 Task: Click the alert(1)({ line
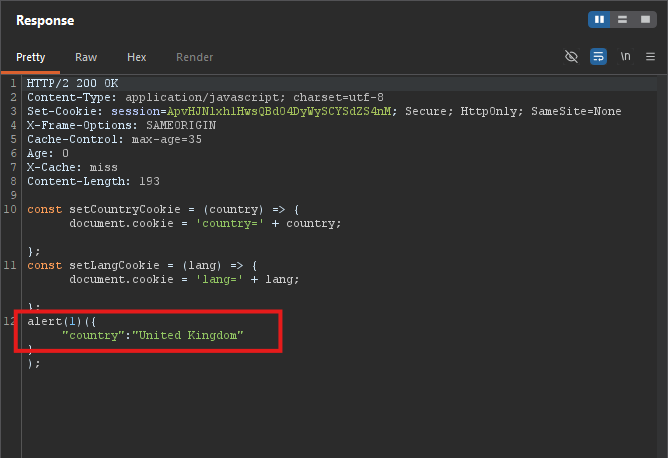tap(62, 321)
